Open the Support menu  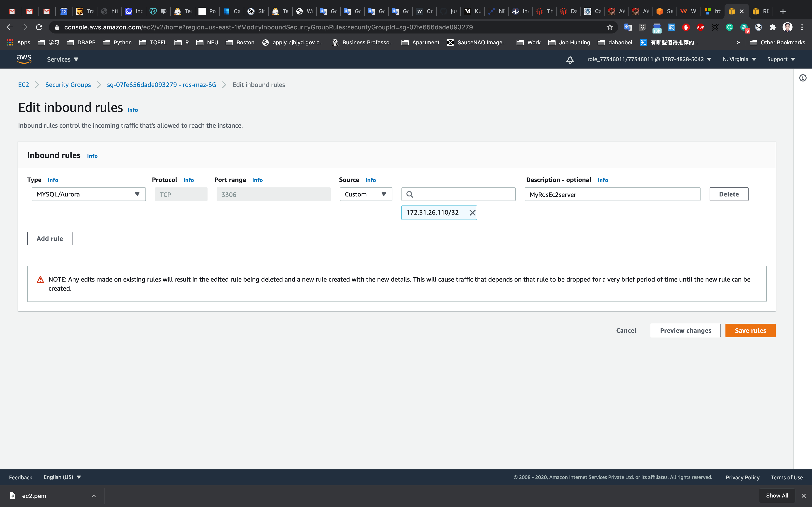pos(781,59)
